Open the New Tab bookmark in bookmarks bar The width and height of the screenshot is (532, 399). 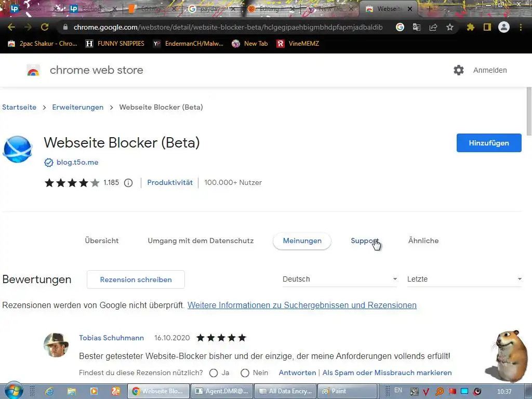pyautogui.click(x=250, y=44)
